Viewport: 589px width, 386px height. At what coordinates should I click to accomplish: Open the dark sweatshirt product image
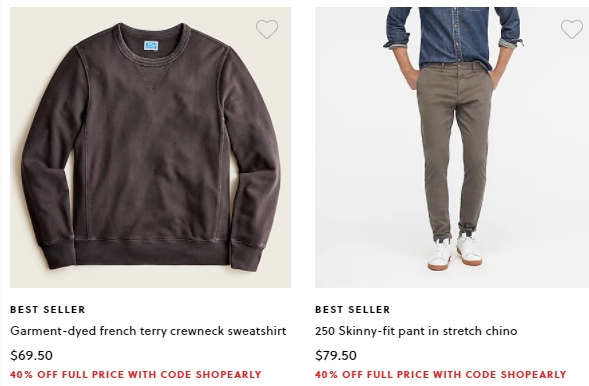(150, 147)
